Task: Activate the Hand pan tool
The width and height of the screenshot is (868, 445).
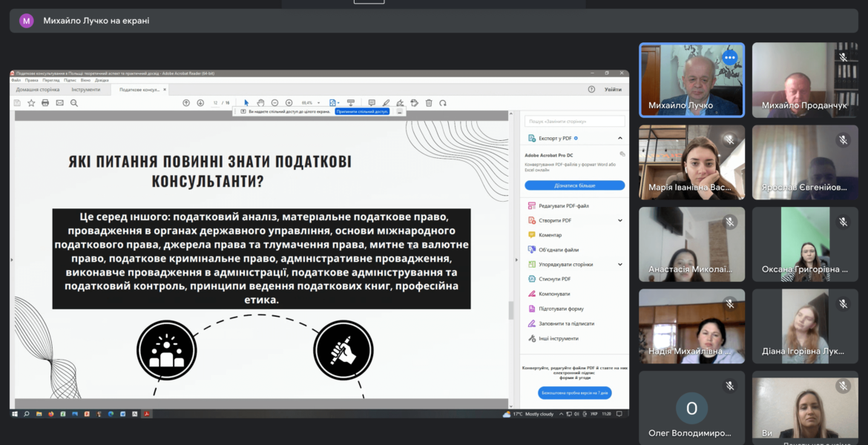Action: pyautogui.click(x=260, y=103)
